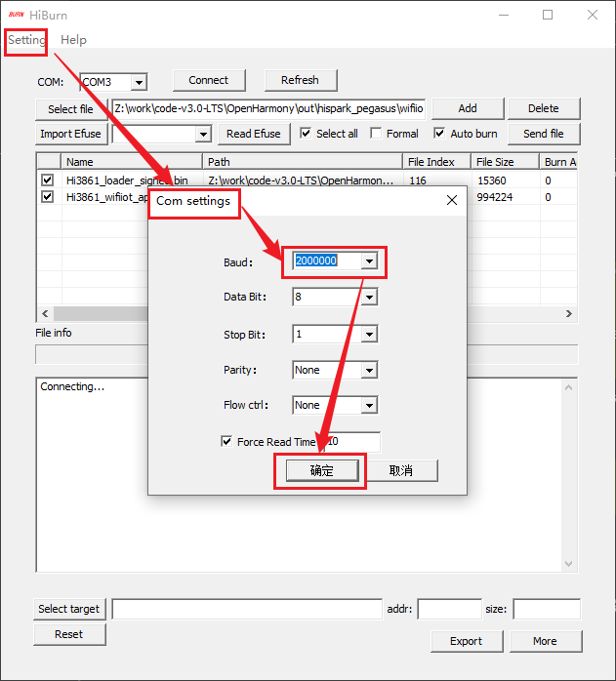The width and height of the screenshot is (616, 681).
Task: Click the Select target button
Action: (x=69, y=609)
